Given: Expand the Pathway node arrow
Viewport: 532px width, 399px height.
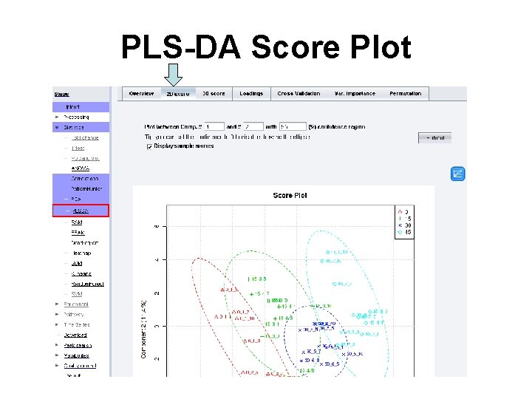Looking at the screenshot, I should [x=57, y=315].
